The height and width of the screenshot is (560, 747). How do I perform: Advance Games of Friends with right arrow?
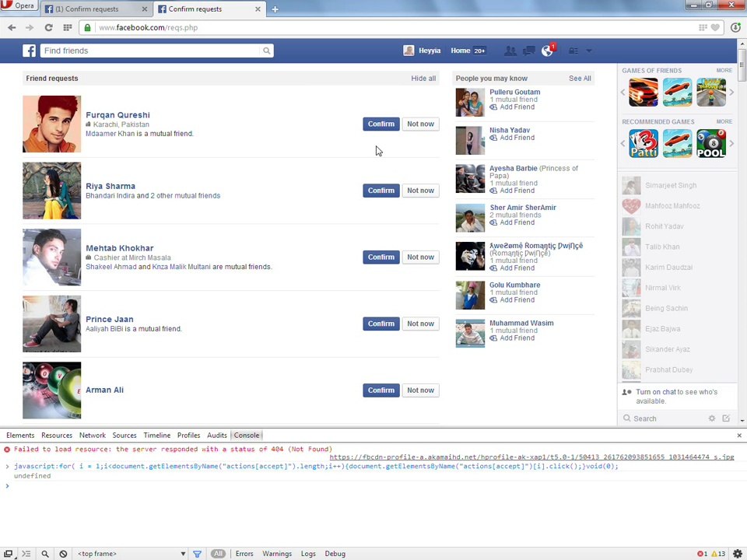point(731,92)
